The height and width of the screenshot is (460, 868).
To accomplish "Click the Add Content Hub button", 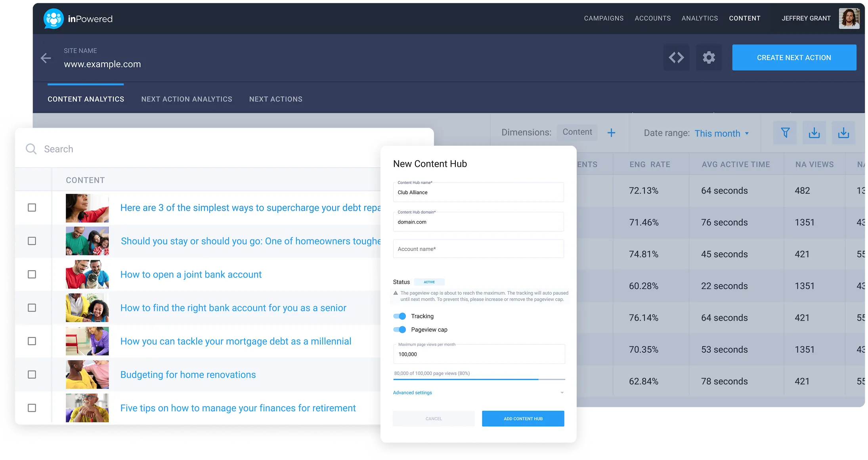I will (x=523, y=419).
